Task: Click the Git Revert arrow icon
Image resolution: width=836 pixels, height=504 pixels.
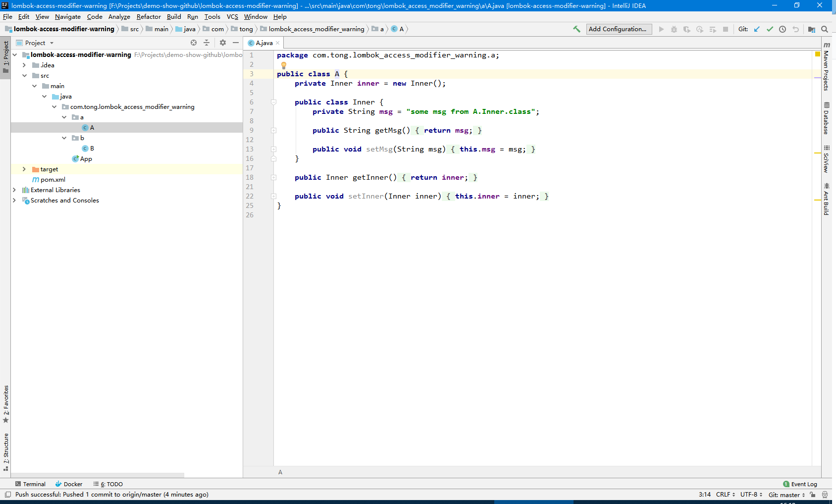Action: 795,29
